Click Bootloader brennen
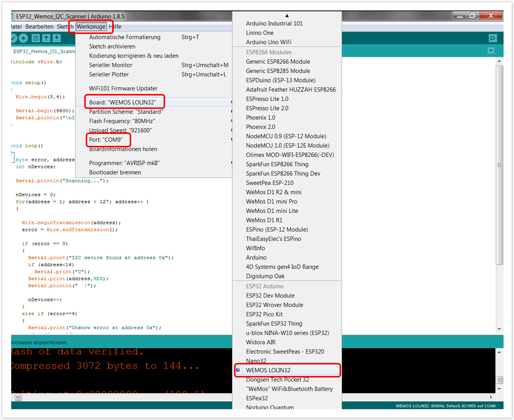Screen dimensions: 514x420 coord(115,172)
